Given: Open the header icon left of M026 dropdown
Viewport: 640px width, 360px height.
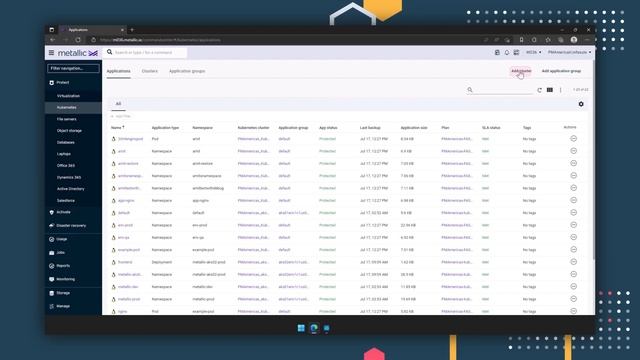Looking at the screenshot, I should pos(516,53).
